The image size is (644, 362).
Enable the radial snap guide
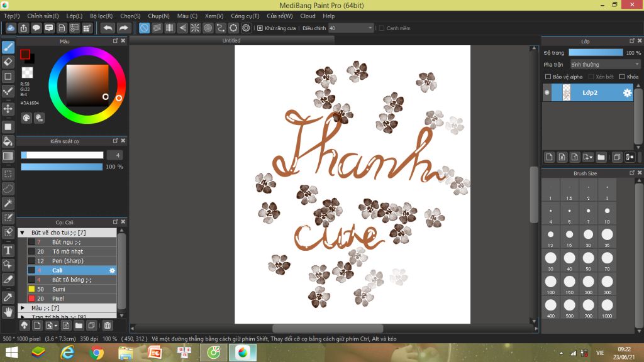pos(195,28)
